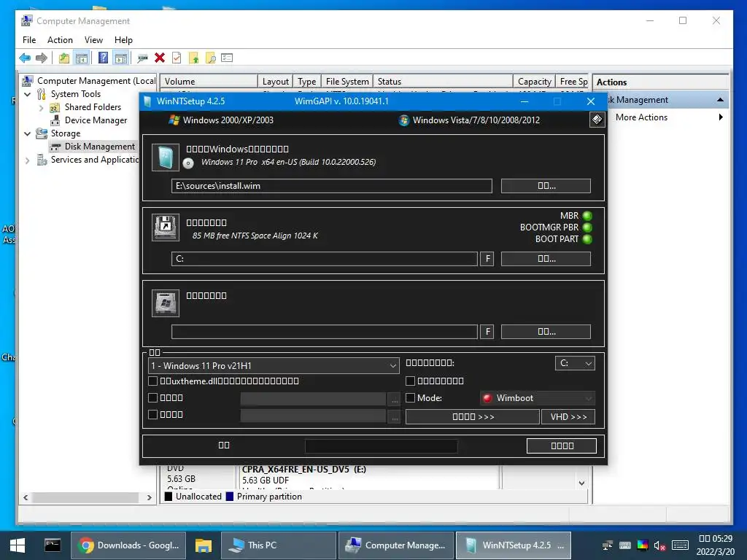Click the F button beside installation drive field
747x560 pixels.
tap(487, 332)
